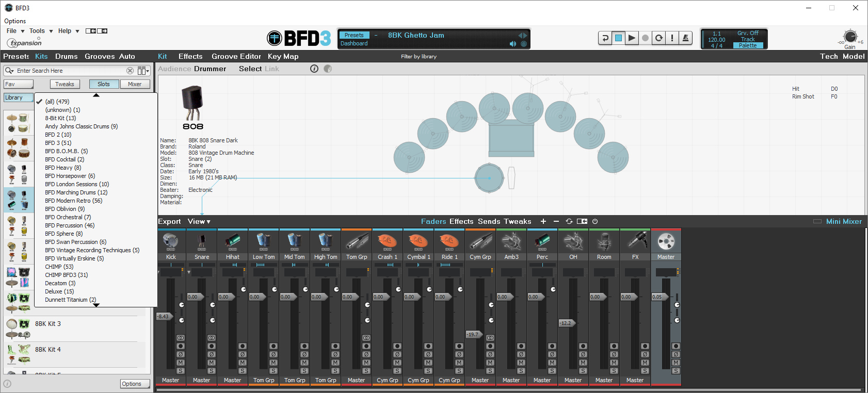Open the Library filter dropdown
This screenshot has width=868, height=393.
[19, 97]
